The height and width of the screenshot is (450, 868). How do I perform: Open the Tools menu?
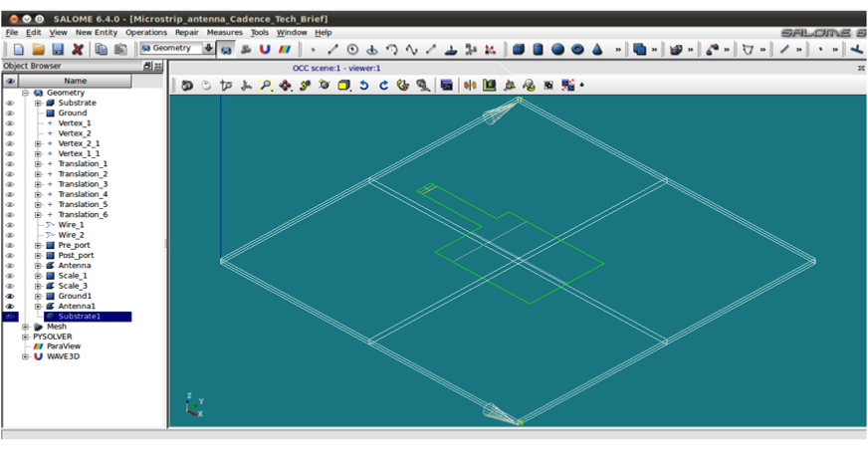[260, 33]
